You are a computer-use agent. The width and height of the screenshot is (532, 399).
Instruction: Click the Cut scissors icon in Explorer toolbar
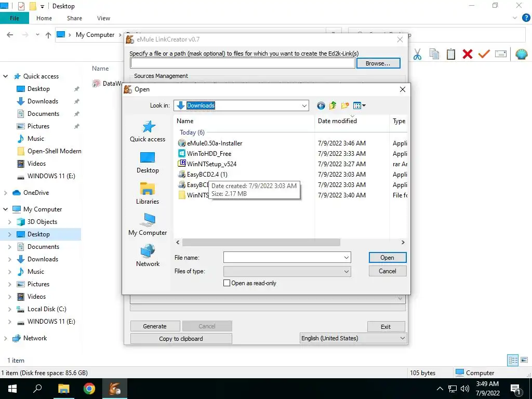(x=417, y=54)
